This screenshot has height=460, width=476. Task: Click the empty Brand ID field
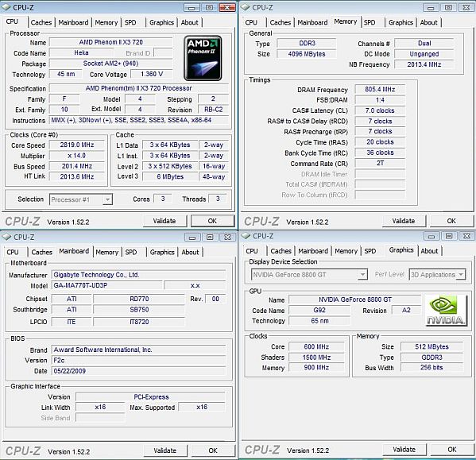pos(163,53)
